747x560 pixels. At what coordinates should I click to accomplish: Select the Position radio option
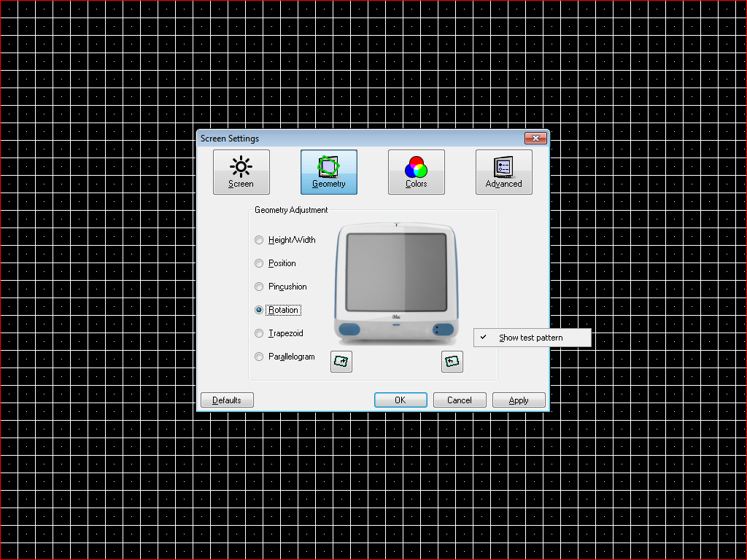[x=275, y=263]
